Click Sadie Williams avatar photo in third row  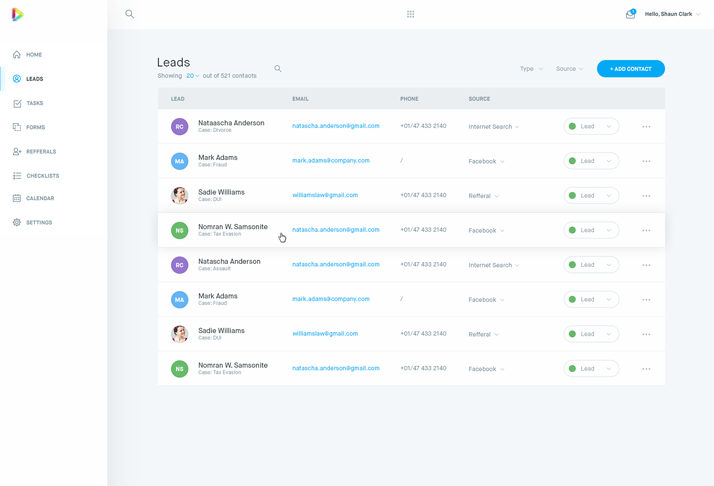[x=180, y=196]
